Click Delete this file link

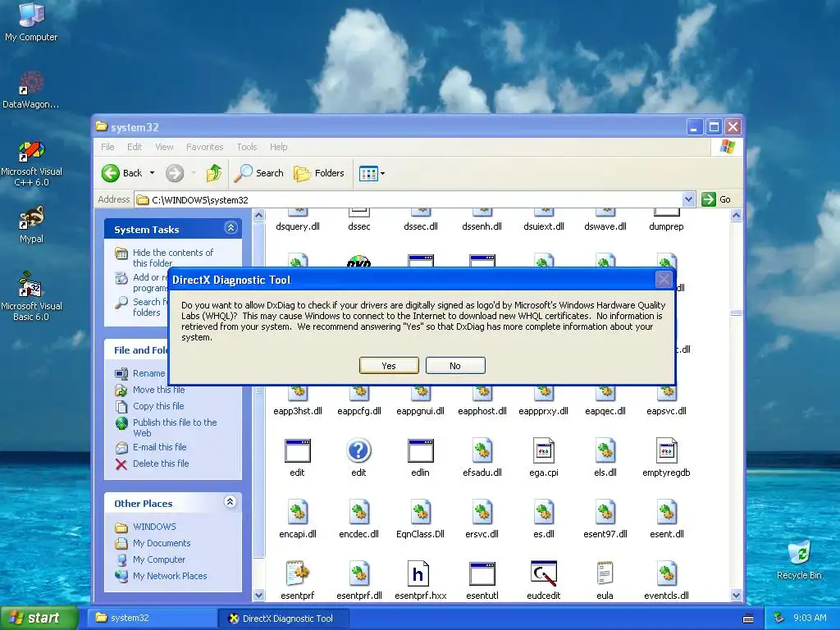coord(161,463)
